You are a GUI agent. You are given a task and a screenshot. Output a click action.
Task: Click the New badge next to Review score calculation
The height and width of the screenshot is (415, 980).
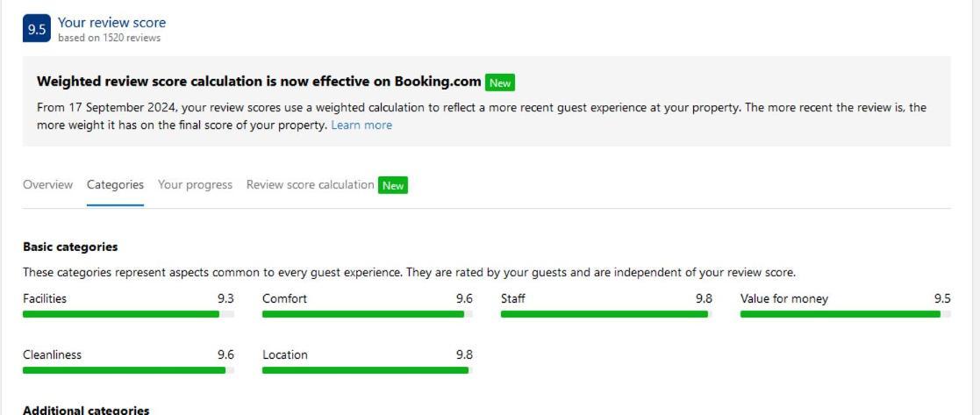click(393, 186)
